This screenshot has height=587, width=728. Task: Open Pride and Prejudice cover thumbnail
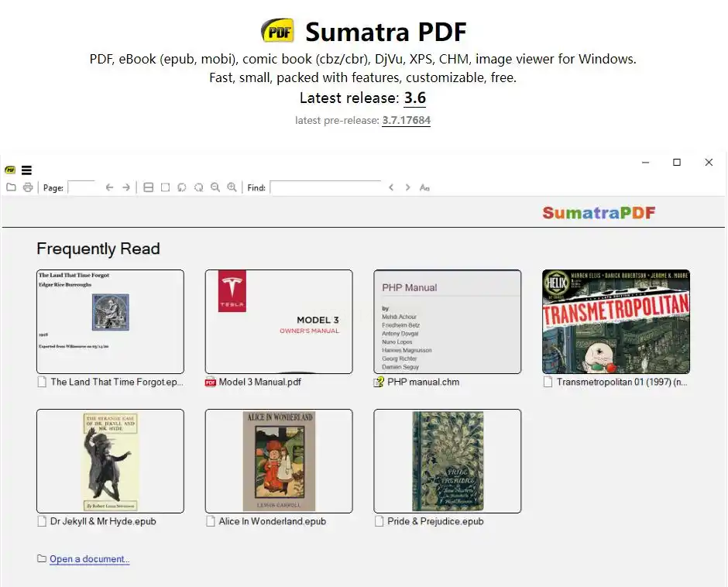[x=447, y=461]
